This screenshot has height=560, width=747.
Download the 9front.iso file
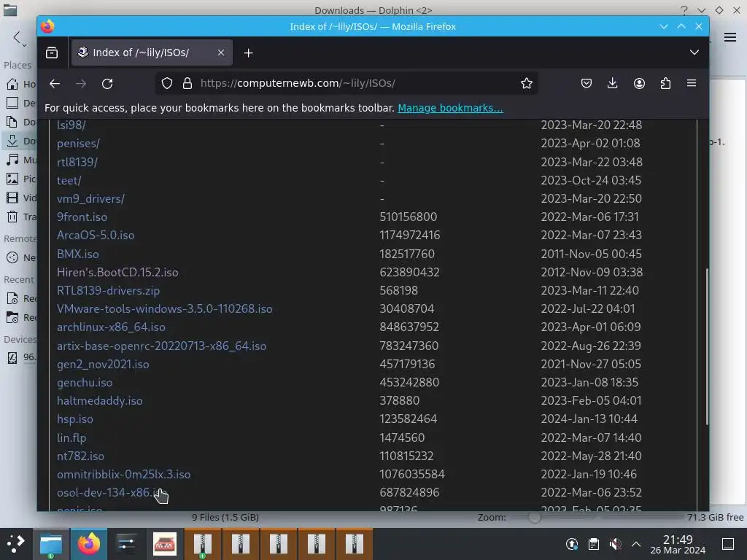coord(82,217)
